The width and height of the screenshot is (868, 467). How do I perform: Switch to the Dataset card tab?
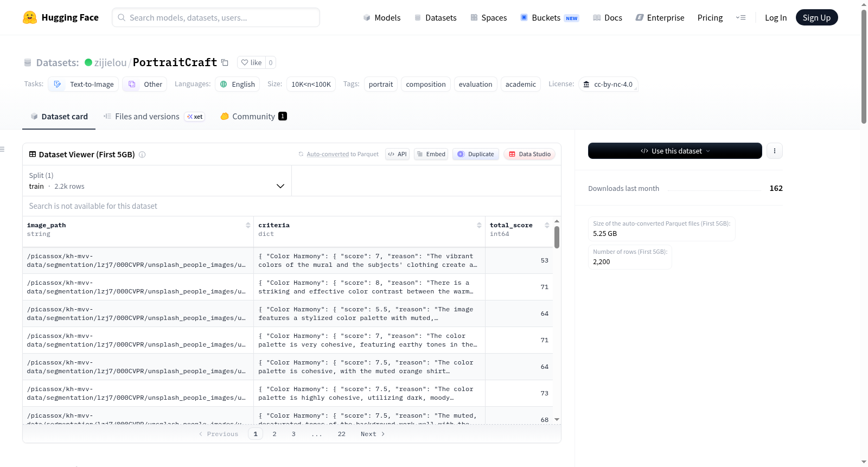click(x=59, y=116)
